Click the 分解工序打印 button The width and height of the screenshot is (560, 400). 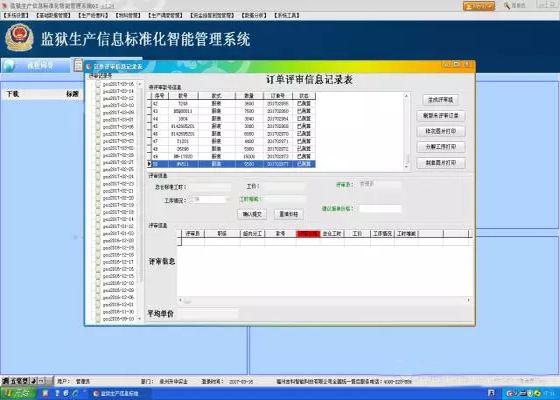(x=441, y=147)
